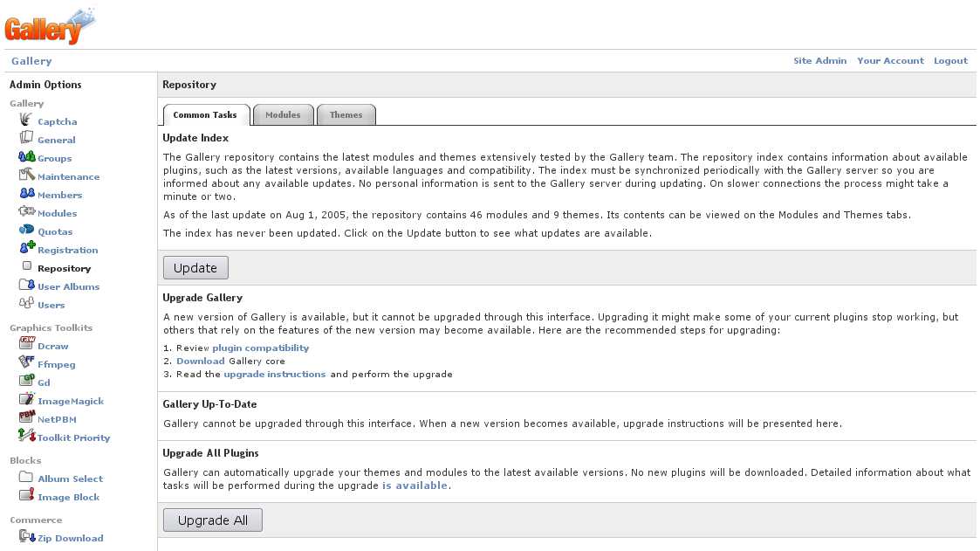The image size is (980, 551).
Task: Click the Upgrade Gallery heading
Action: click(202, 298)
